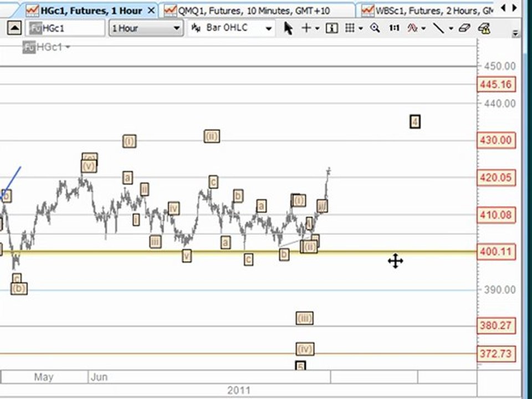Screen dimensions: 532x399
Task: Click the 1:1 reset scale icon
Action: point(394,28)
